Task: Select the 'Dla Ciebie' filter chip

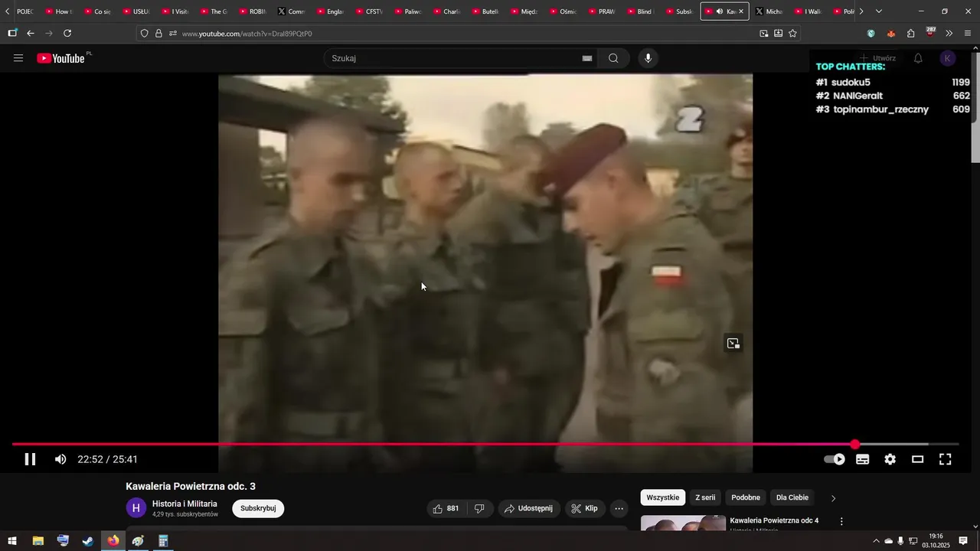Action: 792,497
